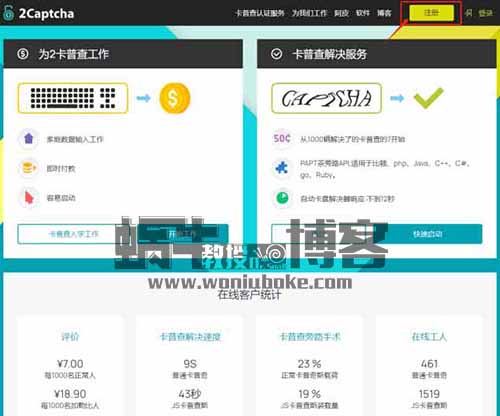Click the 为2卡普查工作 panel heading
The width and height of the screenshot is (500, 416).
(x=74, y=54)
